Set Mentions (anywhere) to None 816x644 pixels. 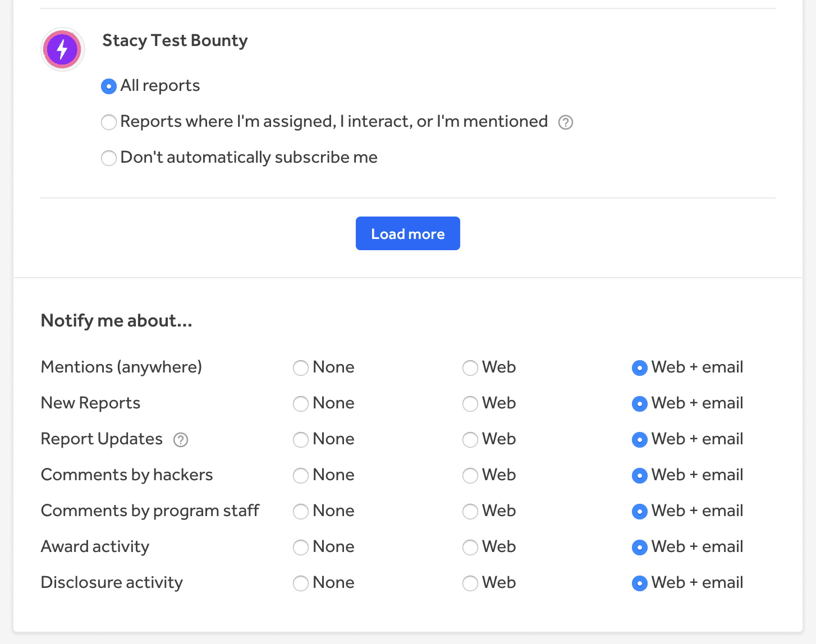pyautogui.click(x=301, y=368)
